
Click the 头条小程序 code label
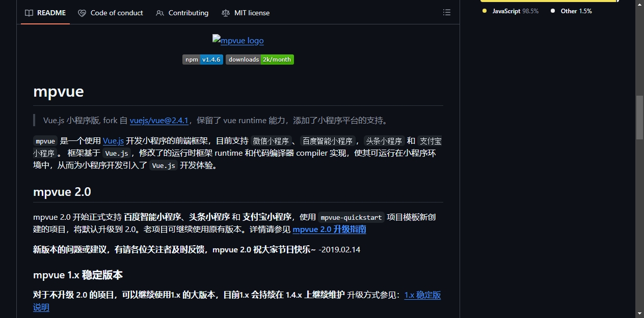(x=384, y=141)
